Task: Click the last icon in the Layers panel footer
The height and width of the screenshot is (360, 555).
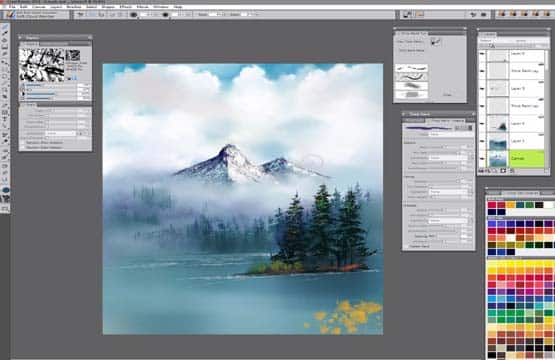Action: (x=512, y=171)
